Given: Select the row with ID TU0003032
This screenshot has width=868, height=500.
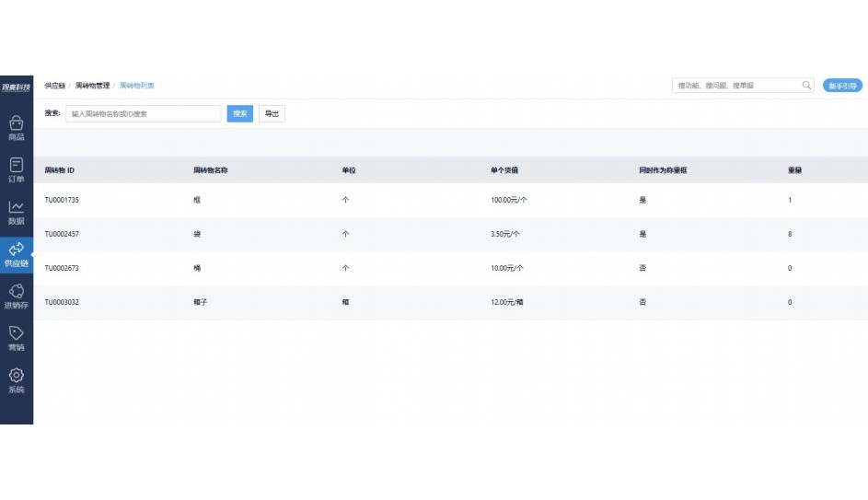Looking at the screenshot, I should click(x=63, y=302).
